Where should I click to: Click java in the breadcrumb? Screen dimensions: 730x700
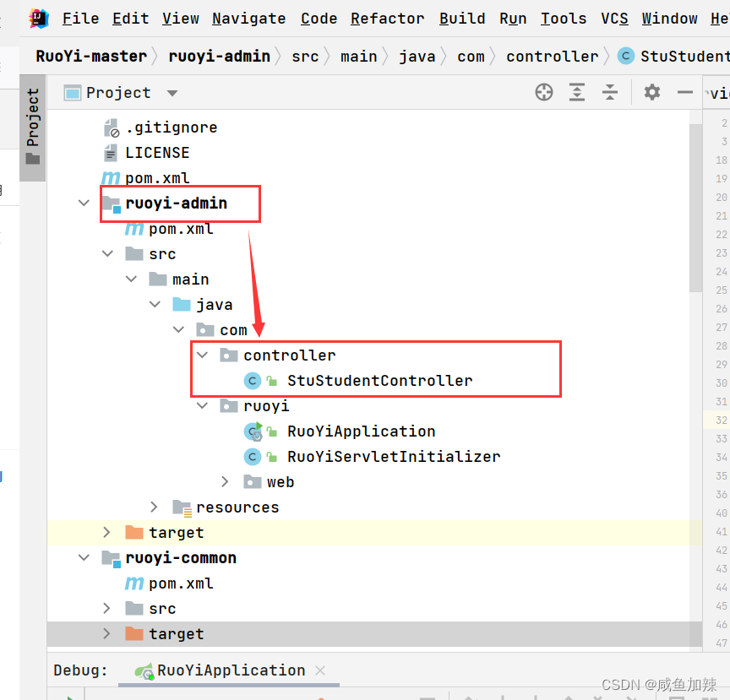(417, 57)
